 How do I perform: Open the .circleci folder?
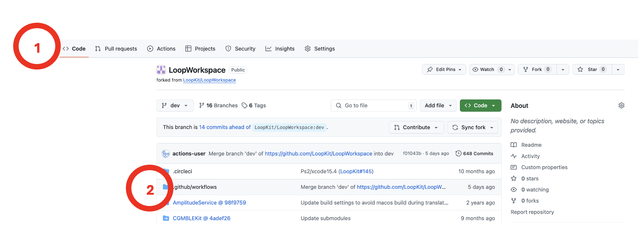(183, 171)
